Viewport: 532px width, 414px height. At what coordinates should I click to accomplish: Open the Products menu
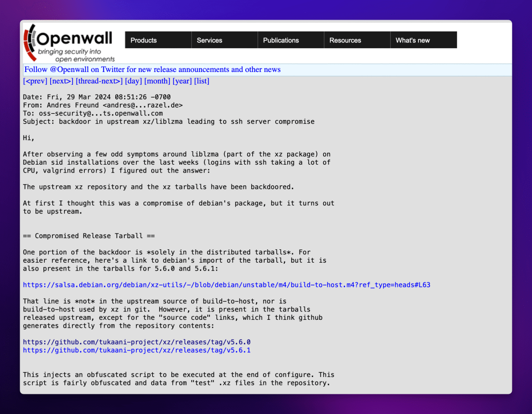(158, 40)
